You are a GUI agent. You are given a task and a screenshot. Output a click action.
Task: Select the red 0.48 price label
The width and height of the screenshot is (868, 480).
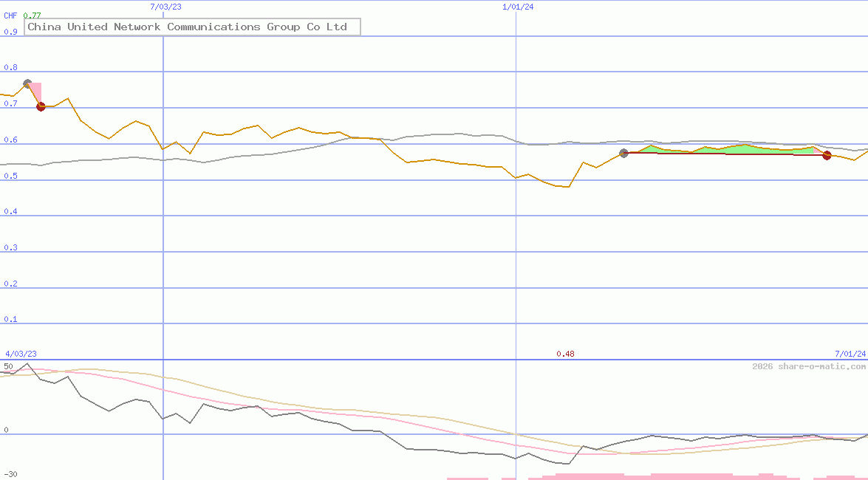[566, 354]
